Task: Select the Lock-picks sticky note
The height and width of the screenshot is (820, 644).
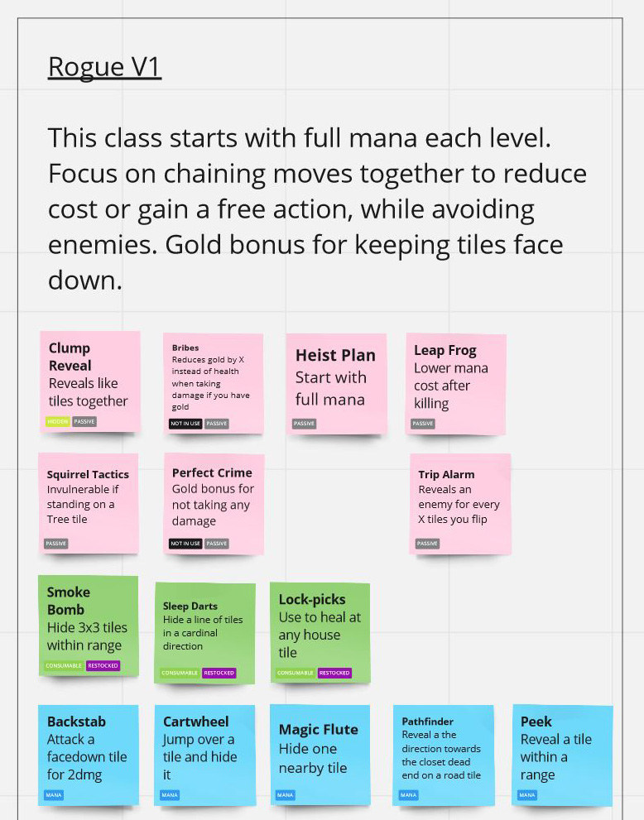Action: click(x=320, y=629)
